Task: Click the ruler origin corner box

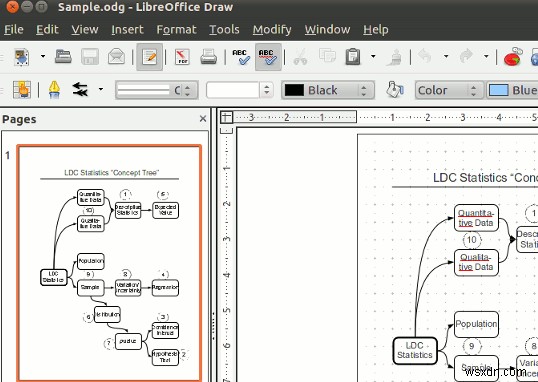Action: 226,117
